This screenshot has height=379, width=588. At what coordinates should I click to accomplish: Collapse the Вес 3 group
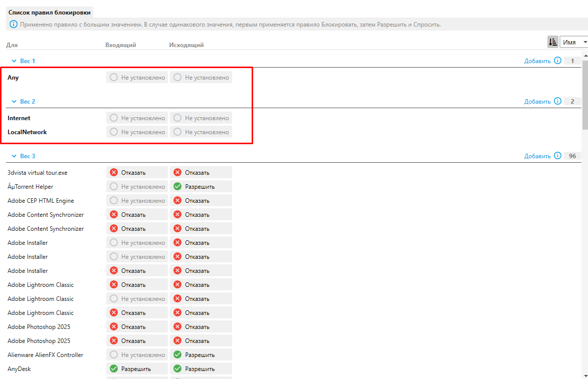(x=14, y=156)
